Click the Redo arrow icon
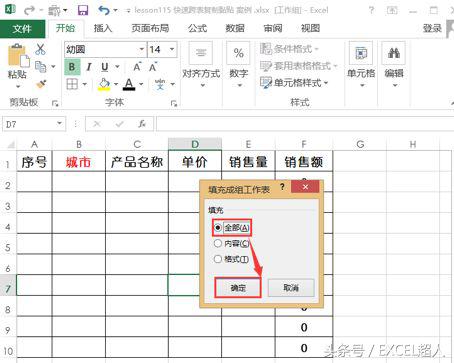Viewport: 454px width, 363px height. (x=29, y=10)
